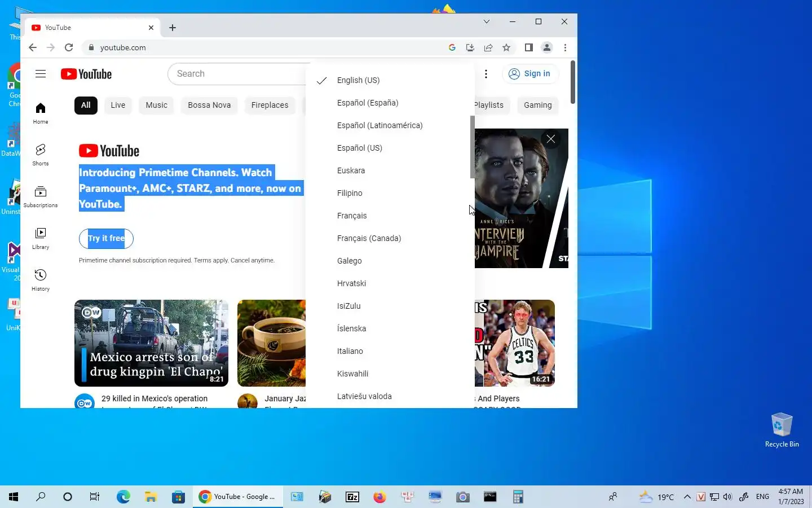This screenshot has height=508, width=812.
Task: Share this page via Chrome share icon
Action: coord(488,47)
